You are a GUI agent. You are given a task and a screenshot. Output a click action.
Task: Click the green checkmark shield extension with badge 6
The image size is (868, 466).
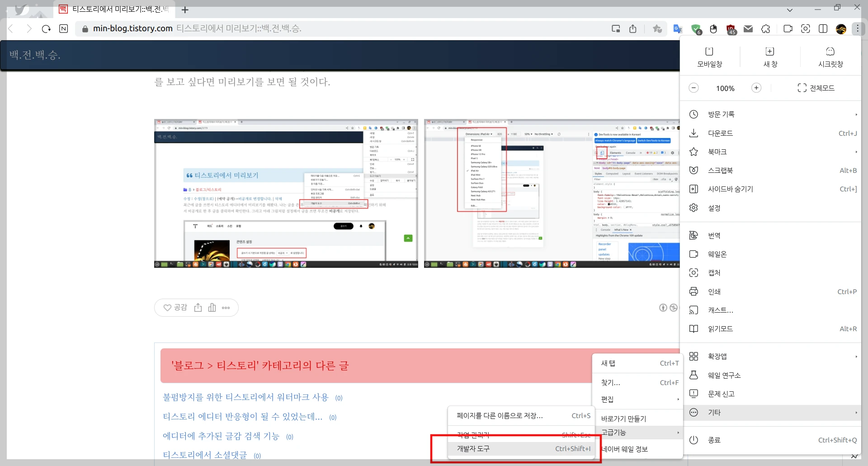coord(696,29)
